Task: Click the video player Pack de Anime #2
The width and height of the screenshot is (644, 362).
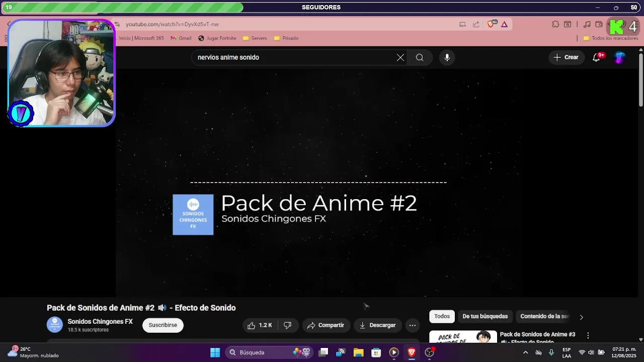Action: pos(318,183)
